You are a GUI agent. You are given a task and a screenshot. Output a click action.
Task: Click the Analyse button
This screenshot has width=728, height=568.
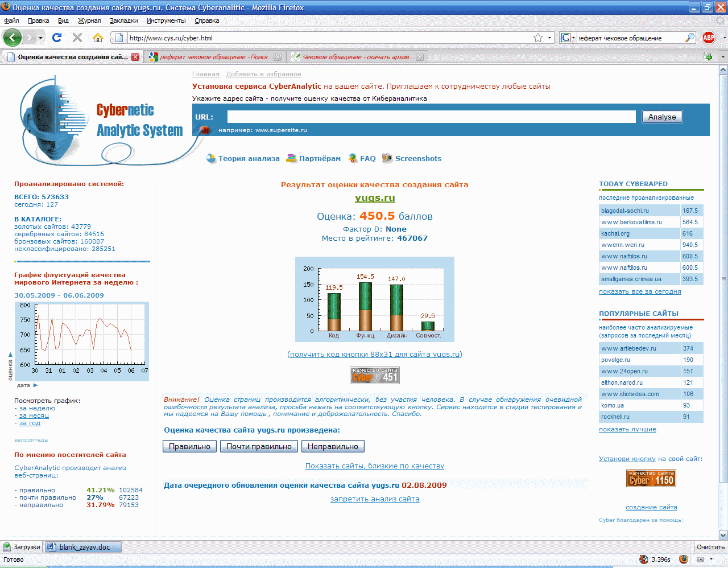click(662, 117)
